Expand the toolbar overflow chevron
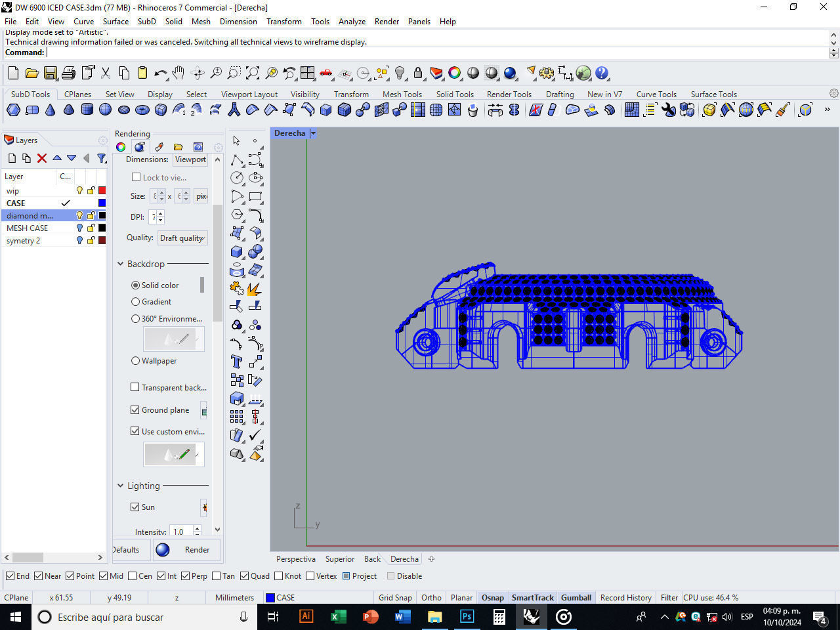 [x=827, y=110]
